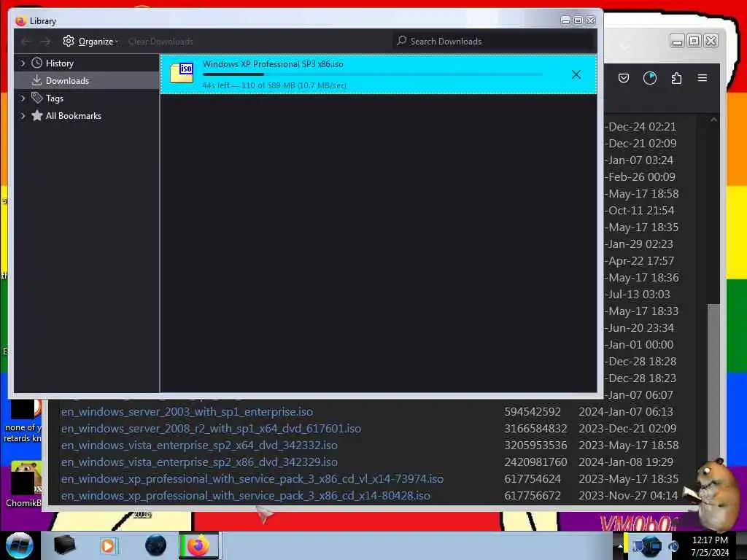Click Clear Downloads in Library toolbar
Screen dimensions: 747x560
(160, 42)
